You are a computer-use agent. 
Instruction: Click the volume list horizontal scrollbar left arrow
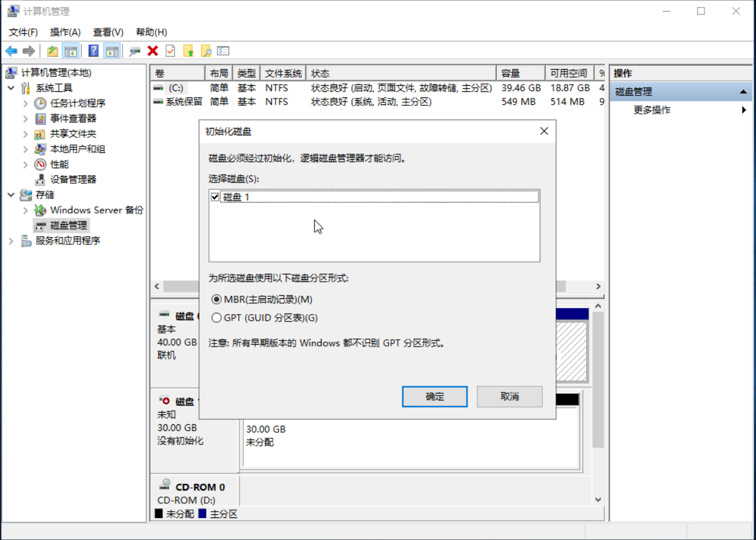tap(157, 287)
